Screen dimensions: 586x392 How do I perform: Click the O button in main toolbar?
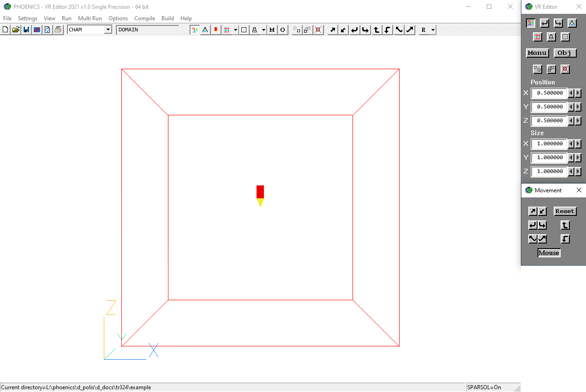click(x=282, y=30)
